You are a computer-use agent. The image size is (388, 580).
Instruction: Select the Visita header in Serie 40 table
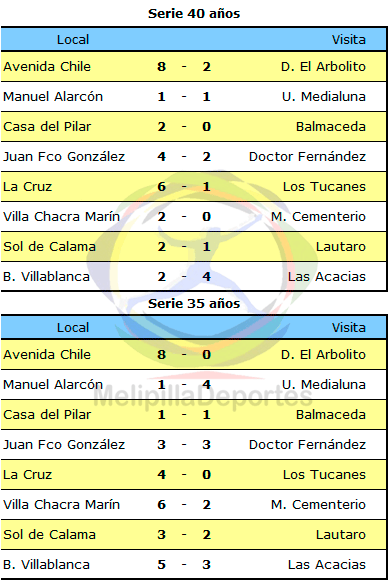348,40
